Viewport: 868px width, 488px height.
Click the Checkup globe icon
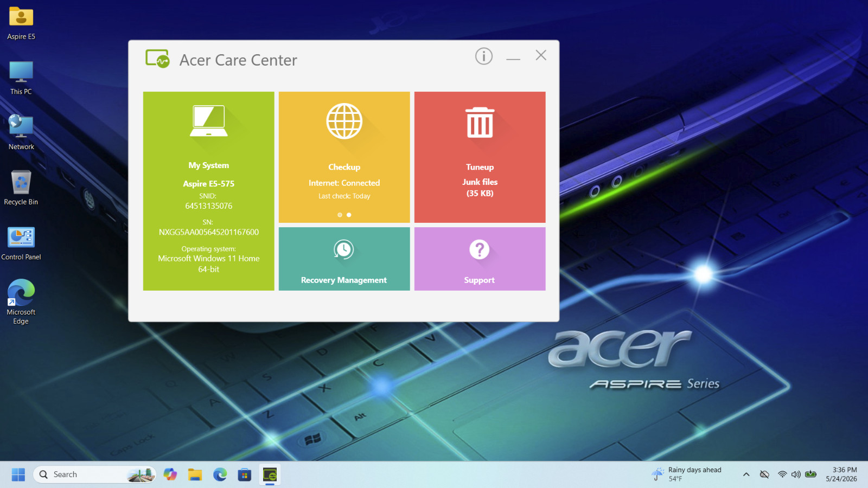tap(344, 121)
